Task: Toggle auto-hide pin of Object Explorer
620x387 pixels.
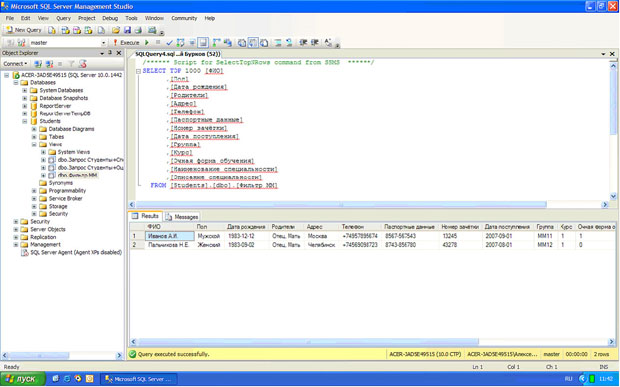Action: coord(110,53)
